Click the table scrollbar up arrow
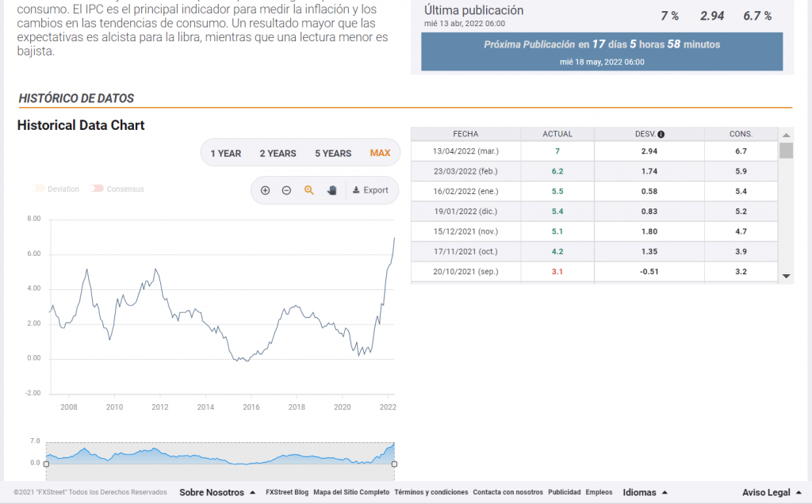This screenshot has height=504, width=812. click(786, 134)
